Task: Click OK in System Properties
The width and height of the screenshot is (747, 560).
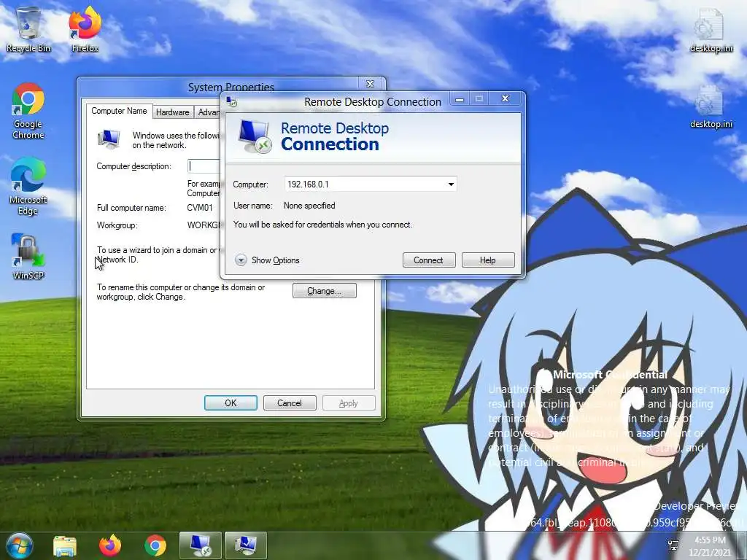Action: (231, 402)
